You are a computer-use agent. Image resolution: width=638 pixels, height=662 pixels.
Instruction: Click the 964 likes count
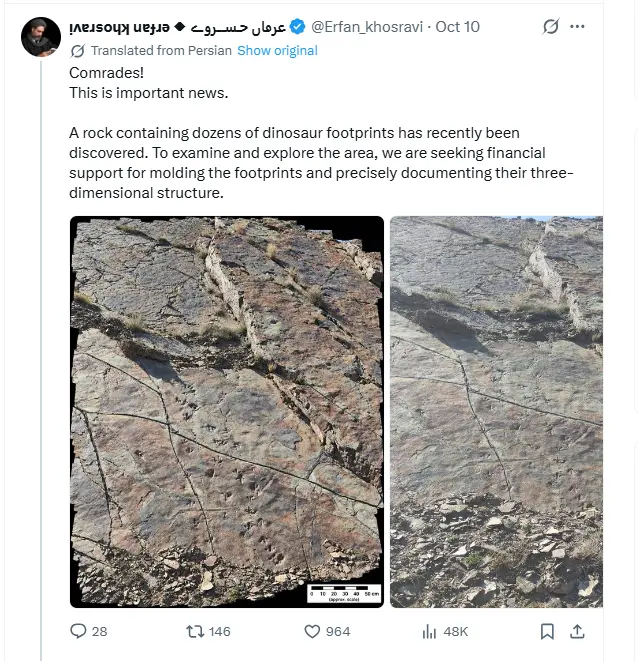click(x=338, y=632)
